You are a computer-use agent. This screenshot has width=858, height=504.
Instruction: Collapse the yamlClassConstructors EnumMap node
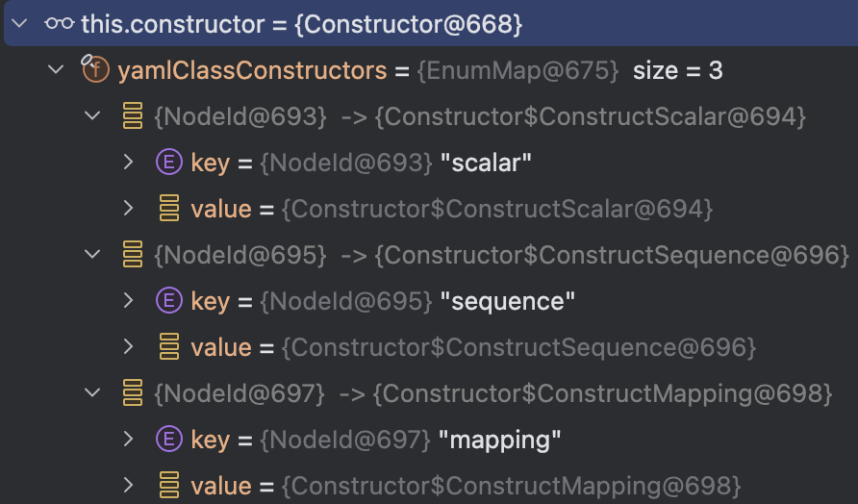pos(57,70)
